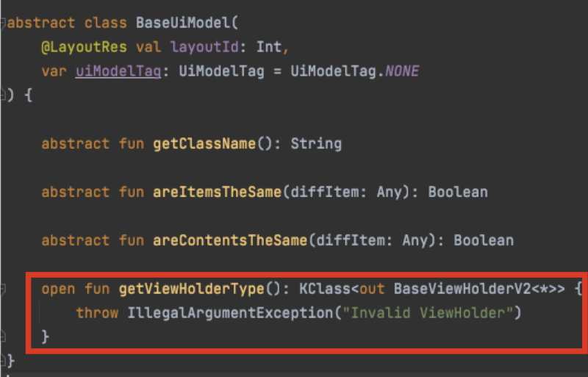
Task: Select the 'getClassName' function name
Action: click(204, 144)
